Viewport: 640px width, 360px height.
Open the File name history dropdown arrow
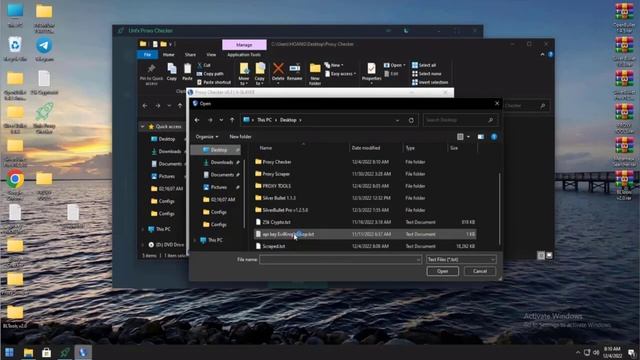coord(418,260)
